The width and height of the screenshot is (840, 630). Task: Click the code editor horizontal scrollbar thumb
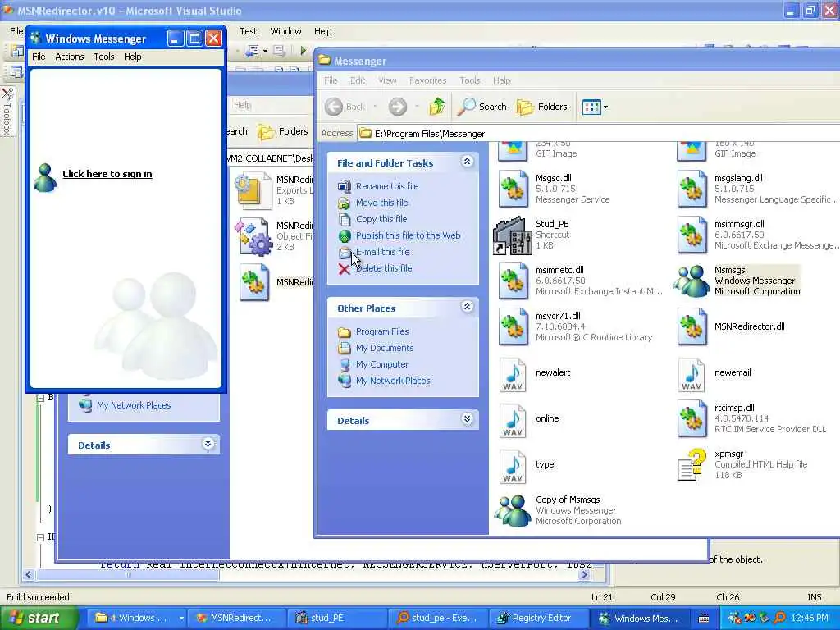(x=127, y=575)
